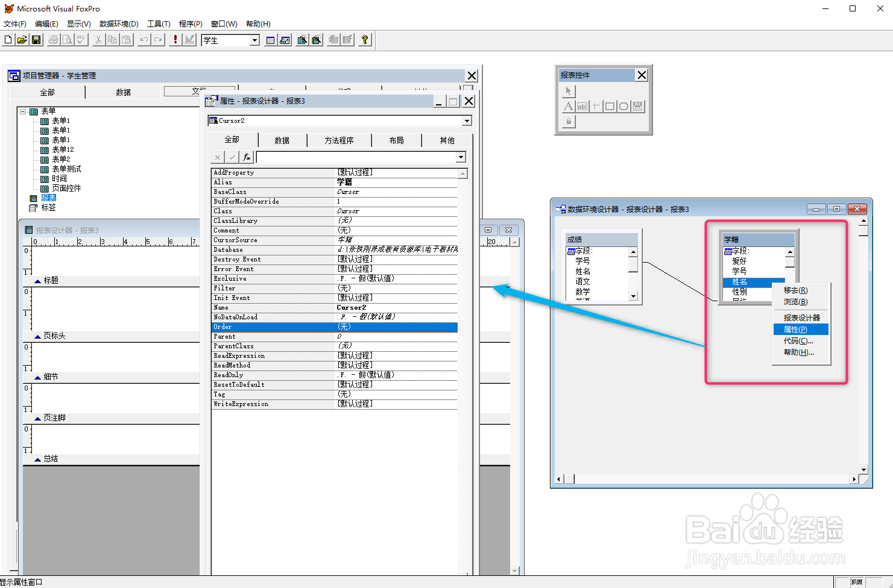Open the 文件(F) menu
The image size is (893, 588).
15,24
